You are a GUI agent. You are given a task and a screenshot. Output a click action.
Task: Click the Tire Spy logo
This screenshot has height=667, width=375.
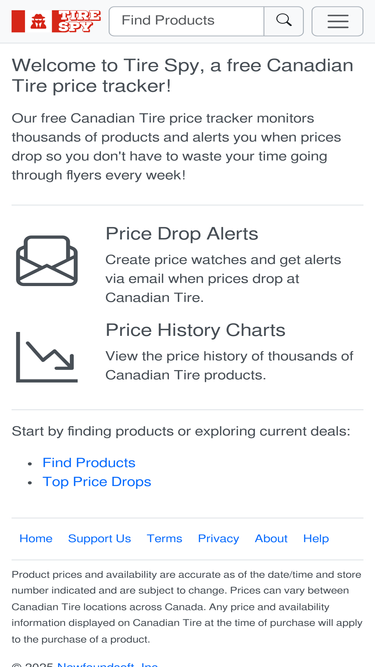(57, 21)
